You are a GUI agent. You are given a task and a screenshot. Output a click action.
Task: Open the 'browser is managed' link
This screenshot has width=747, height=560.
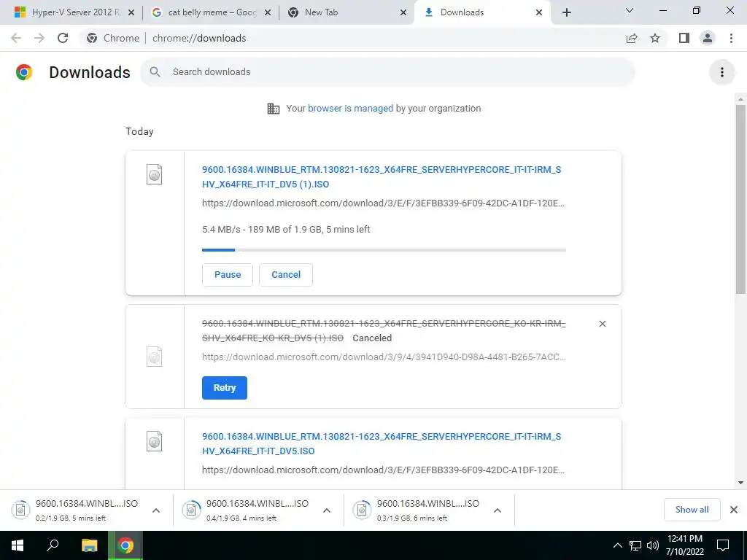pos(350,108)
